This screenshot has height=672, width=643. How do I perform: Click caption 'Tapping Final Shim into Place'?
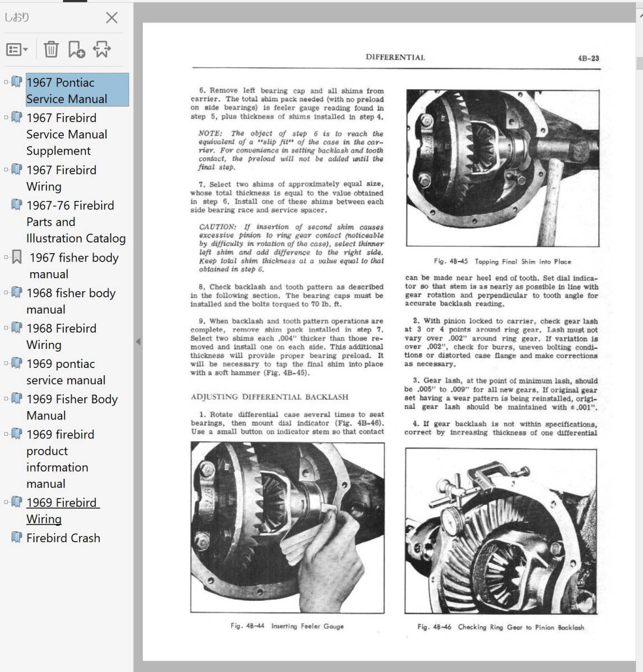coord(523,262)
